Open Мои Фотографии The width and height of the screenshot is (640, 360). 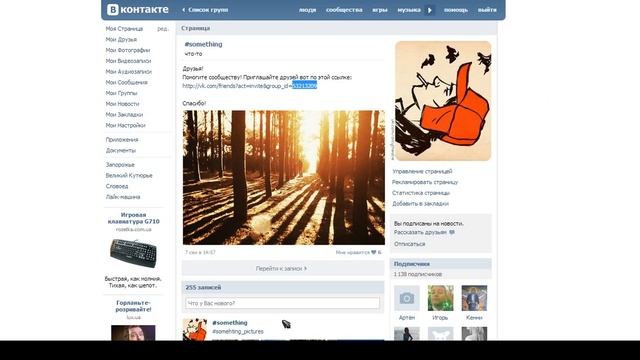click(128, 50)
